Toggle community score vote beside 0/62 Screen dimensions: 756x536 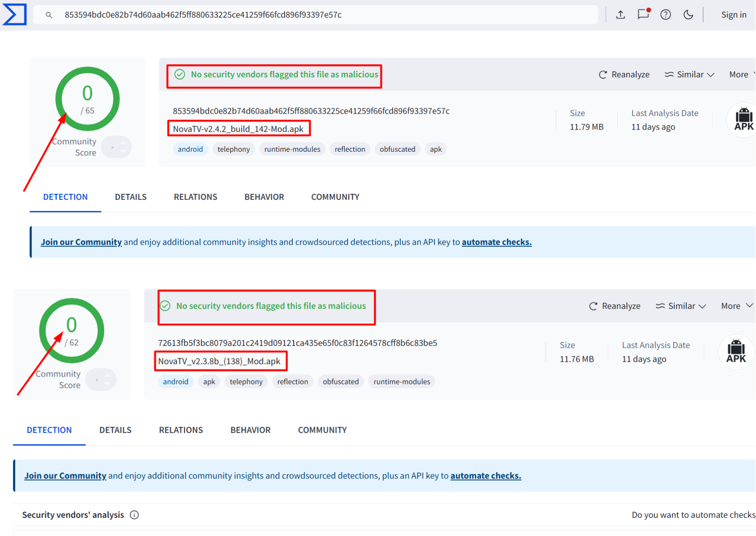[101, 380]
